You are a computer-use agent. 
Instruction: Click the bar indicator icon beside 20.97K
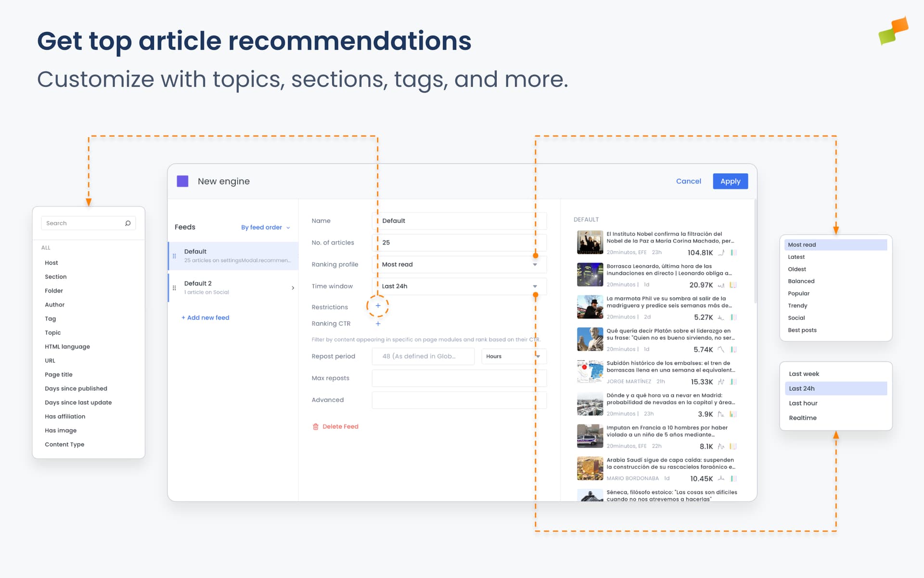pyautogui.click(x=733, y=285)
